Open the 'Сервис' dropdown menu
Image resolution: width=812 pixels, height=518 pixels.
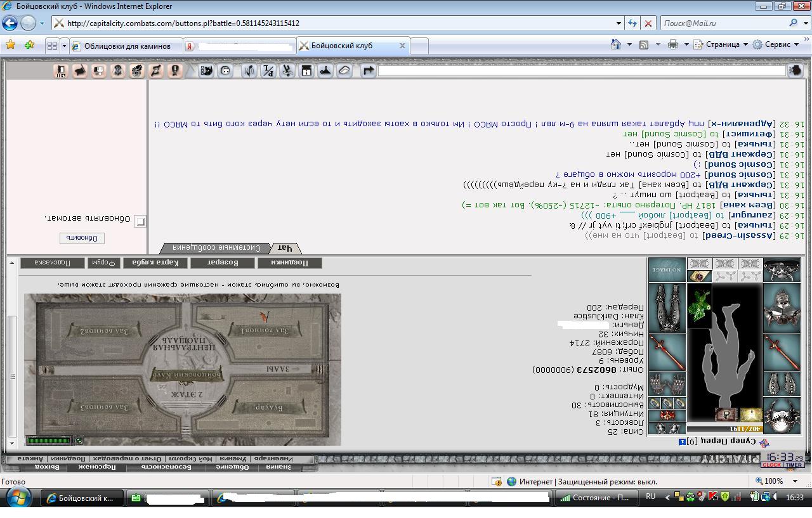(776, 44)
